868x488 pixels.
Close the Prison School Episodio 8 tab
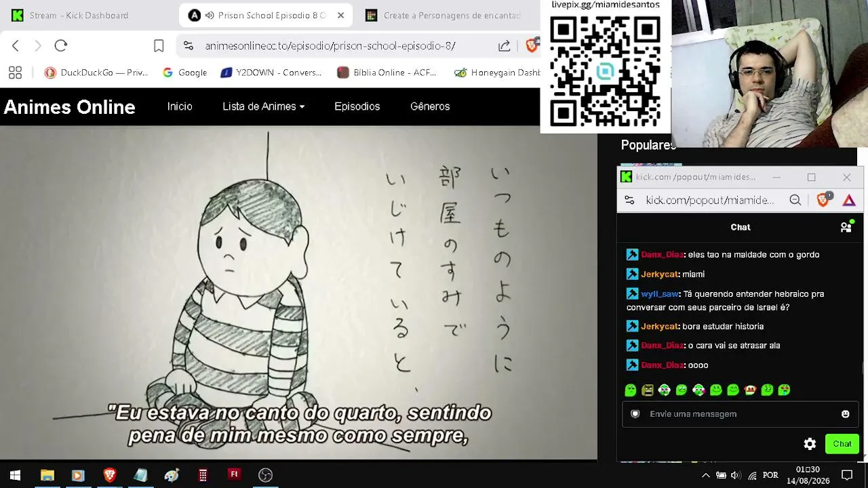340,15
